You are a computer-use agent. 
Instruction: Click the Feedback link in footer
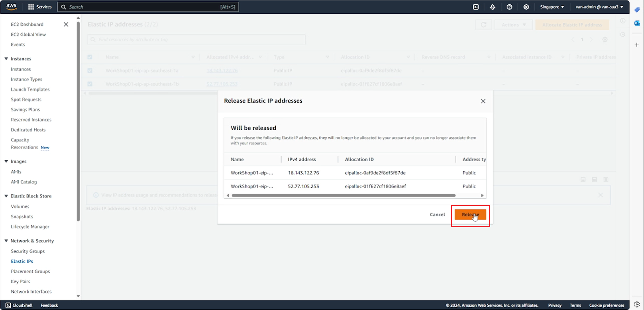pos(49,305)
